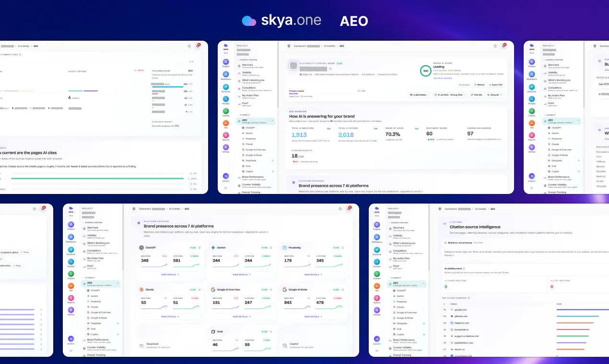Open the How this is calculated link
609x364 pixels.
[x=442, y=78]
